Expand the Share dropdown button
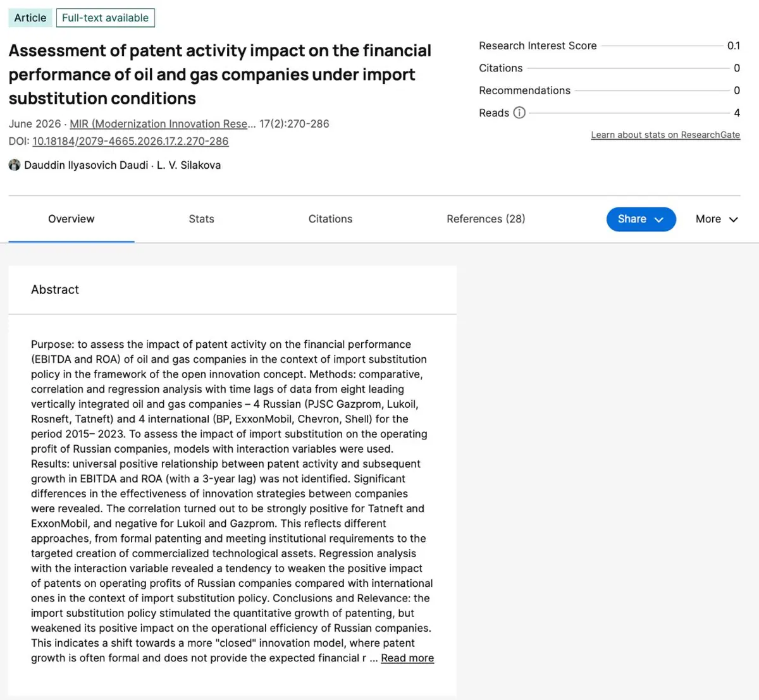 coord(641,219)
